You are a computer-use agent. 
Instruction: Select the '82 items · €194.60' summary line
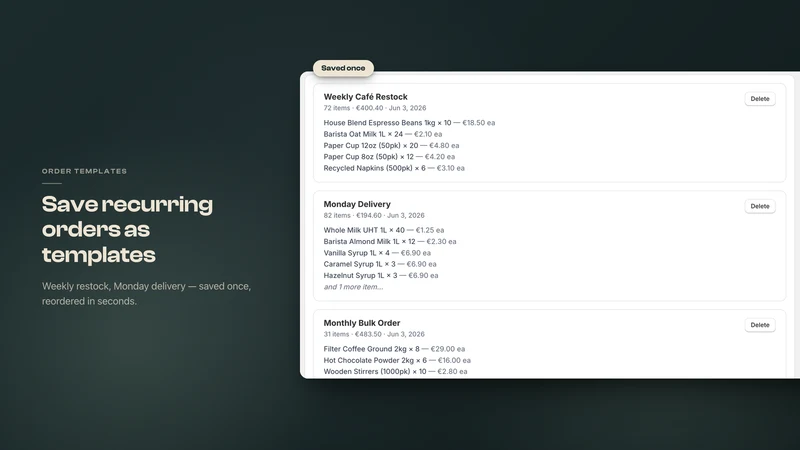tap(374, 215)
